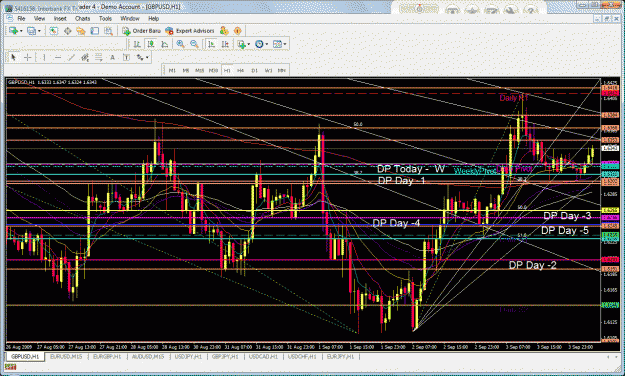
Task: Click the status icon below the GBPUSD,H1 tab
Action: click(x=10, y=367)
